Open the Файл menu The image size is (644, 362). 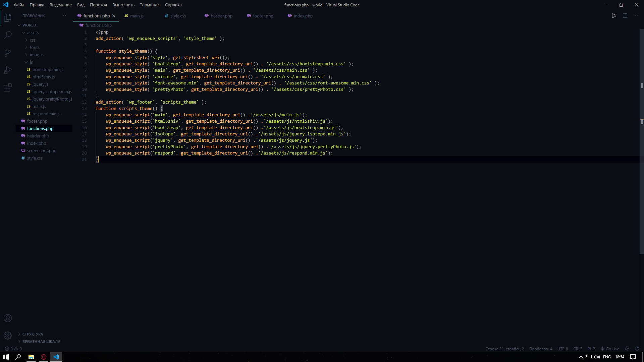tap(19, 5)
